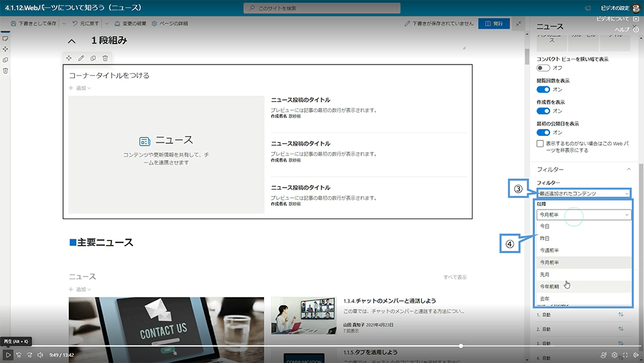Click delete section icon in left sidebar

click(5, 71)
